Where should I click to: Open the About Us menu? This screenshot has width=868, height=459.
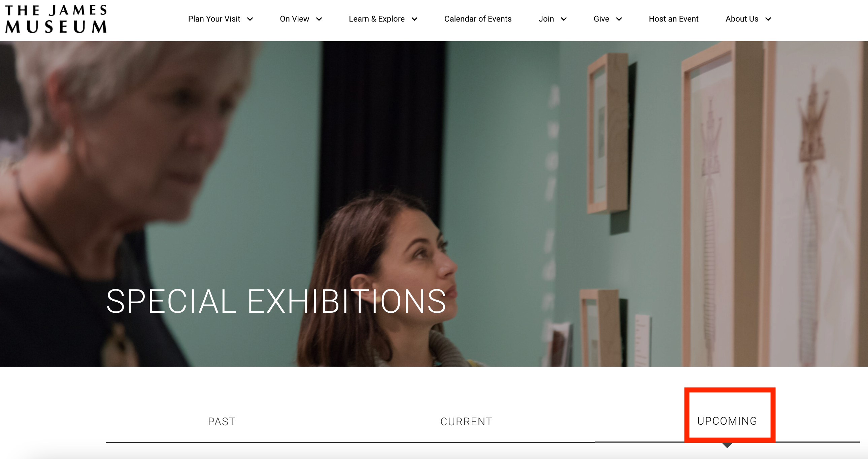pos(742,19)
